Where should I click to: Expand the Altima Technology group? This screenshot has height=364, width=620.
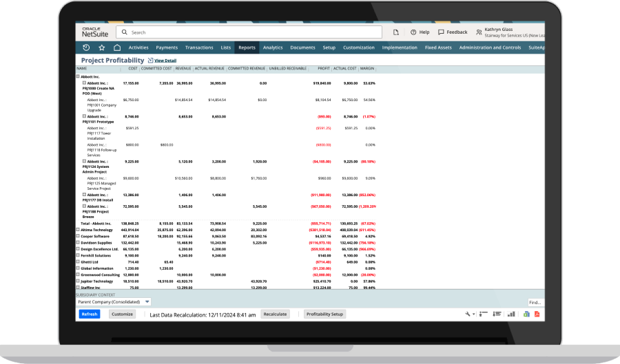pyautogui.click(x=78, y=229)
